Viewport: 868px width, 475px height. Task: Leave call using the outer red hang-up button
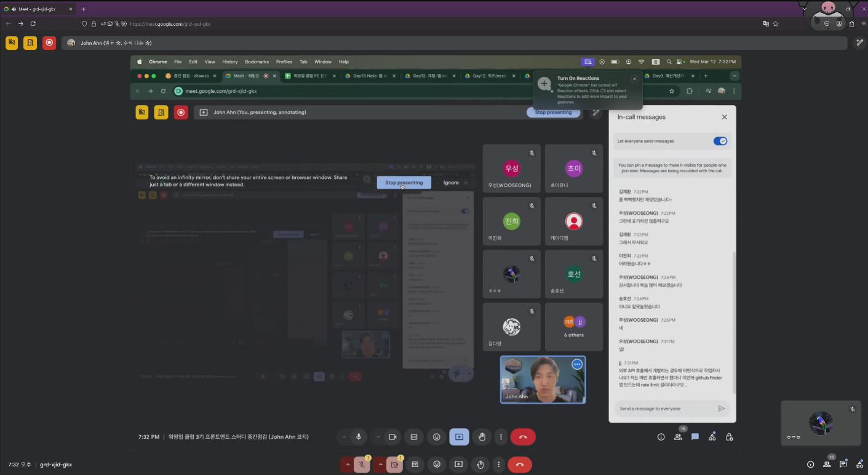point(520,465)
